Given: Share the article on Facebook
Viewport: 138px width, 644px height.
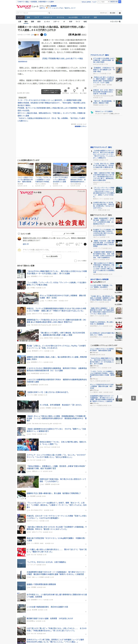Looking at the screenshot, I should click(45, 35).
